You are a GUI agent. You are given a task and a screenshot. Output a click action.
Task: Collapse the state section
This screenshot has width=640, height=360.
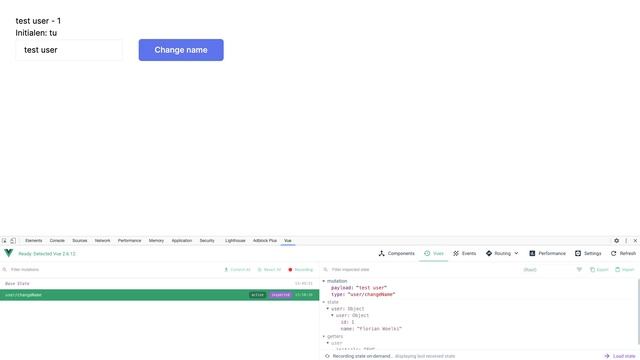pos(324,302)
